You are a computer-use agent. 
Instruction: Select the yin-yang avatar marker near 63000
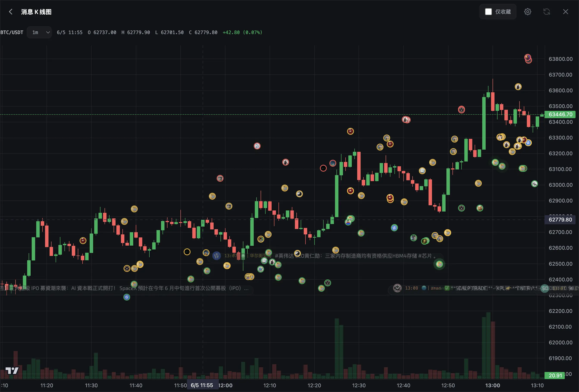click(x=299, y=194)
